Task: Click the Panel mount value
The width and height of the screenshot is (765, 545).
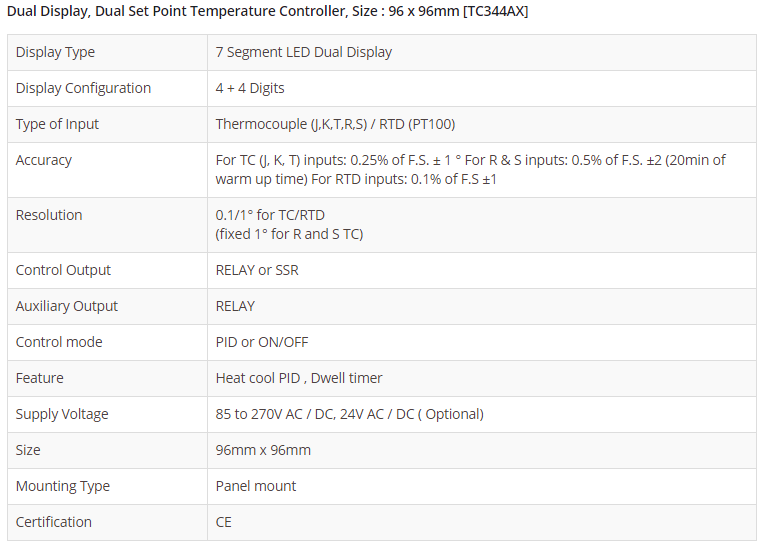Action: tap(256, 486)
